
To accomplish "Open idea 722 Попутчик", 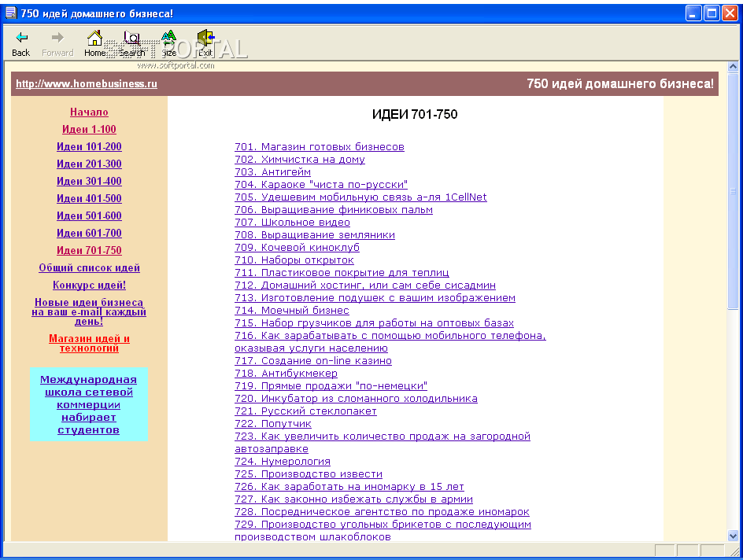I will [x=273, y=424].
